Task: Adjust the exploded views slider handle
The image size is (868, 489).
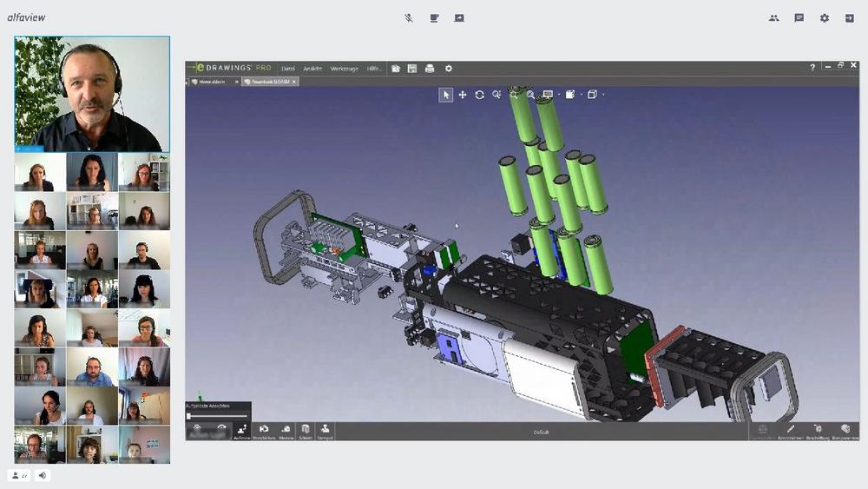Action: (x=189, y=416)
